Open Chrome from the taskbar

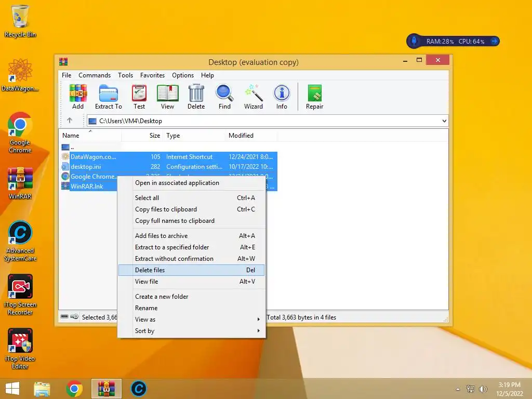[x=74, y=389]
